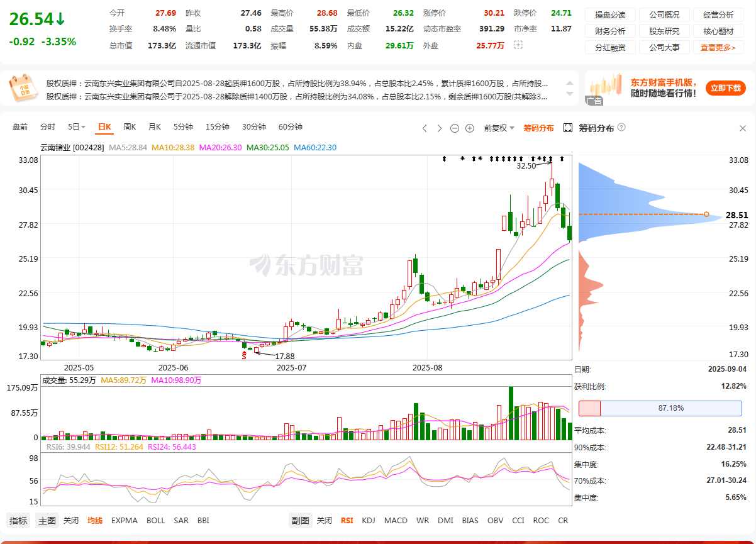This screenshot has width=756, height=544.
Task: Select RSI sub chart indicator
Action: 347,521
